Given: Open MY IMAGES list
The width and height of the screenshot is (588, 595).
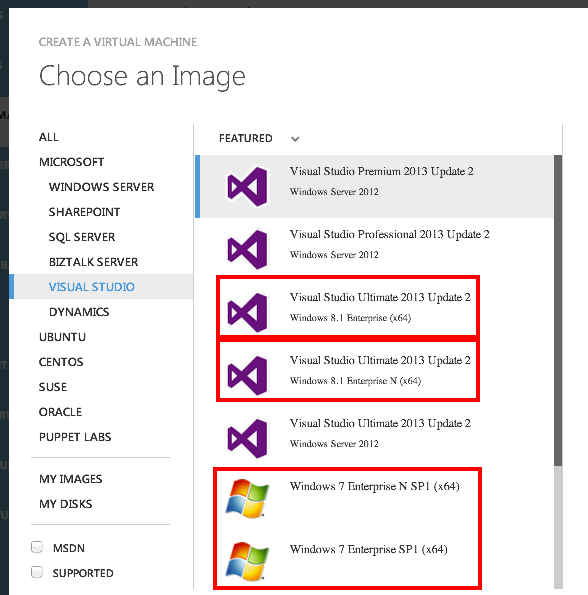Looking at the screenshot, I should pyautogui.click(x=71, y=479).
